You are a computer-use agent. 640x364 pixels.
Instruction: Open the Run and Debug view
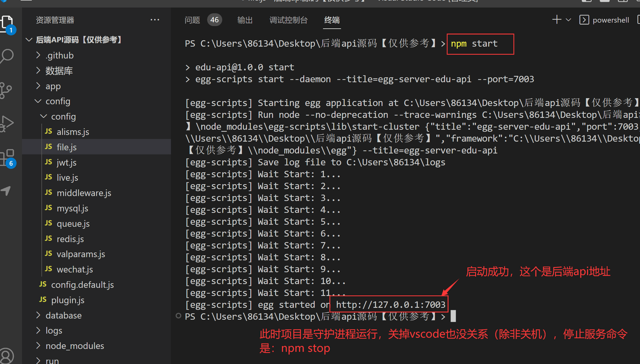point(6,123)
